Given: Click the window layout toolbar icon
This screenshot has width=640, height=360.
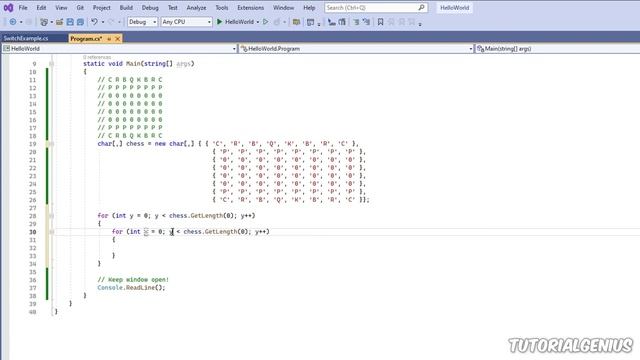Looking at the screenshot, I should [310, 22].
